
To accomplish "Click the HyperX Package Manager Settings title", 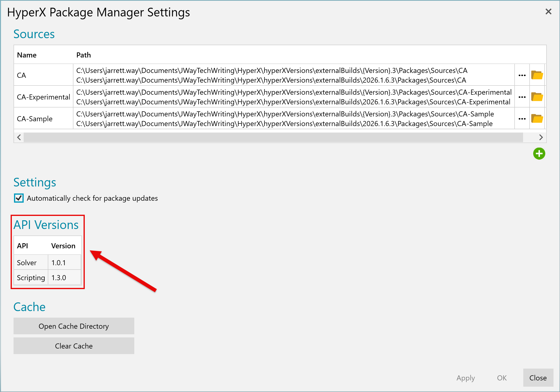I will [x=98, y=12].
